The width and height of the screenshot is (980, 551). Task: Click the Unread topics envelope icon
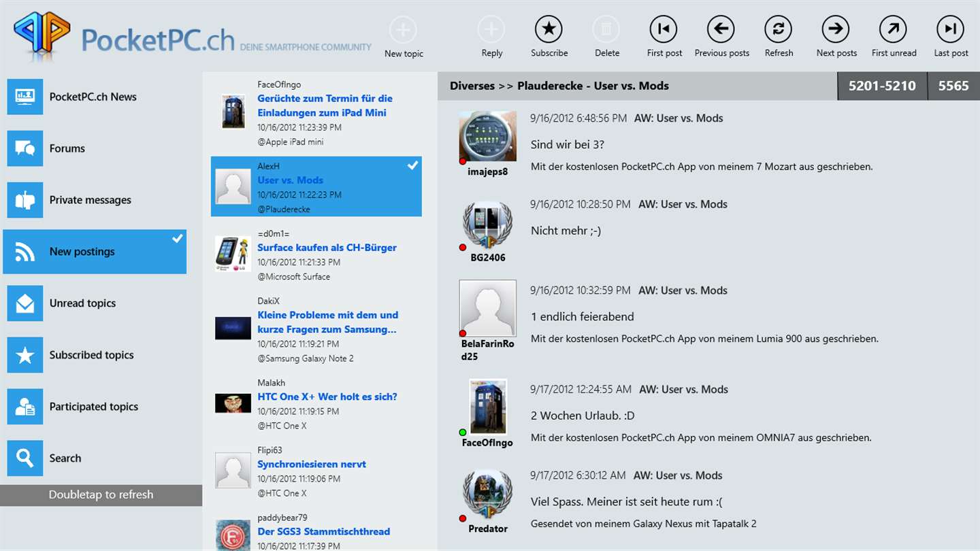click(25, 303)
